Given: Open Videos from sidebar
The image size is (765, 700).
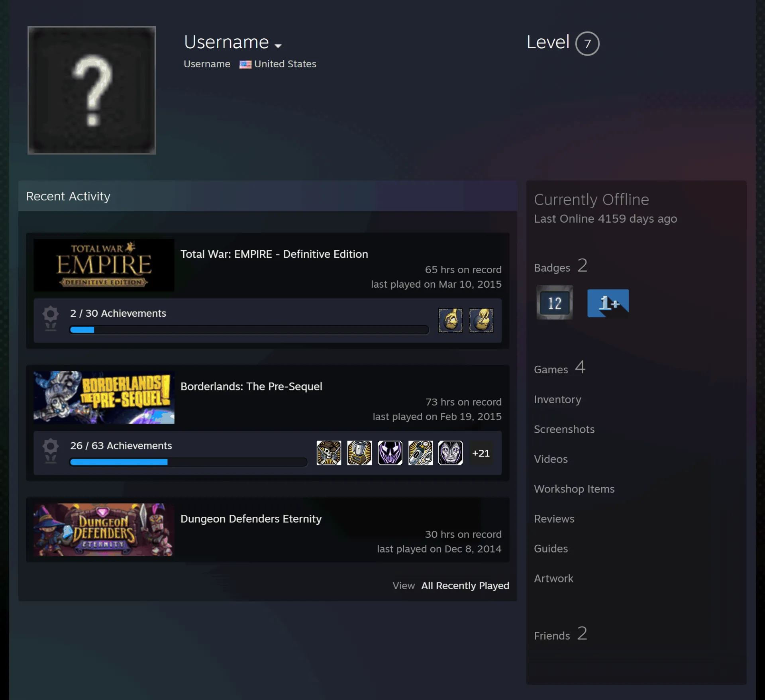Looking at the screenshot, I should [551, 459].
